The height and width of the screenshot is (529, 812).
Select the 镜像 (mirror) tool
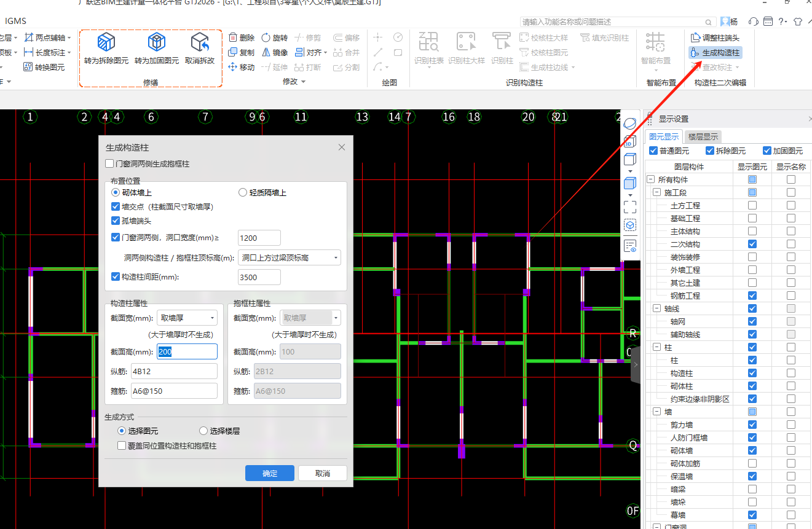pyautogui.click(x=274, y=52)
